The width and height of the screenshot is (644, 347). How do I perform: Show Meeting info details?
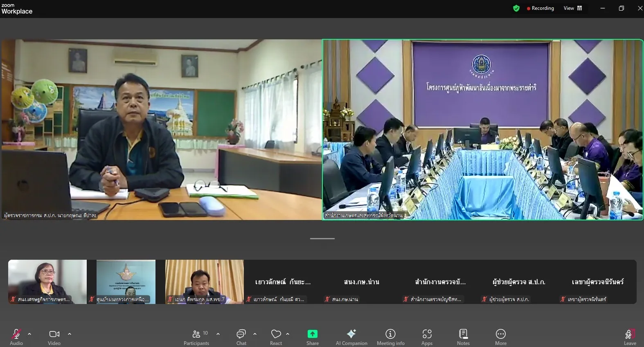coord(391,337)
